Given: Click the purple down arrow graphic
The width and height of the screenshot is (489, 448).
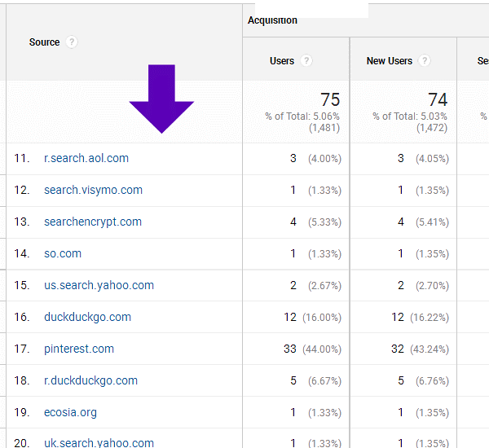Looking at the screenshot, I should tap(161, 99).
